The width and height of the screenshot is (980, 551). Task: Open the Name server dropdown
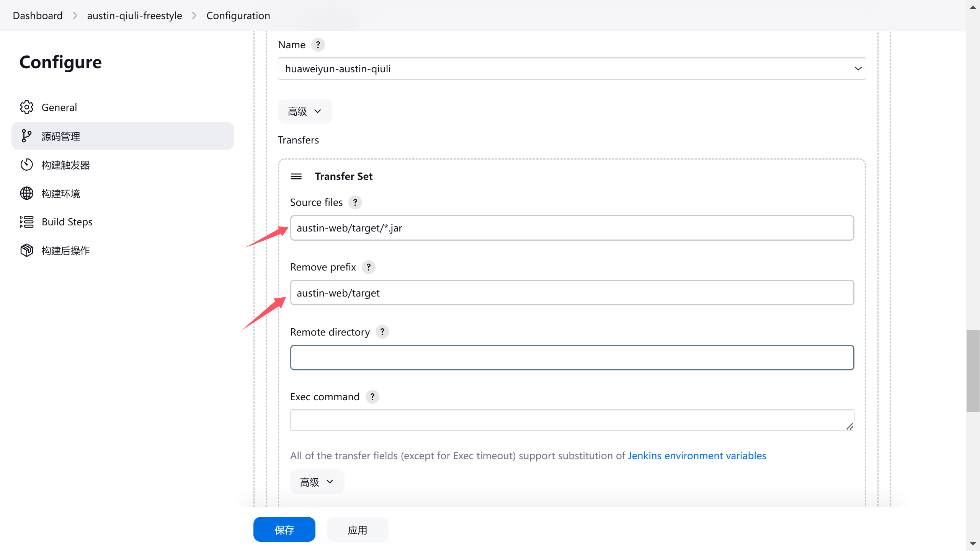click(x=572, y=69)
